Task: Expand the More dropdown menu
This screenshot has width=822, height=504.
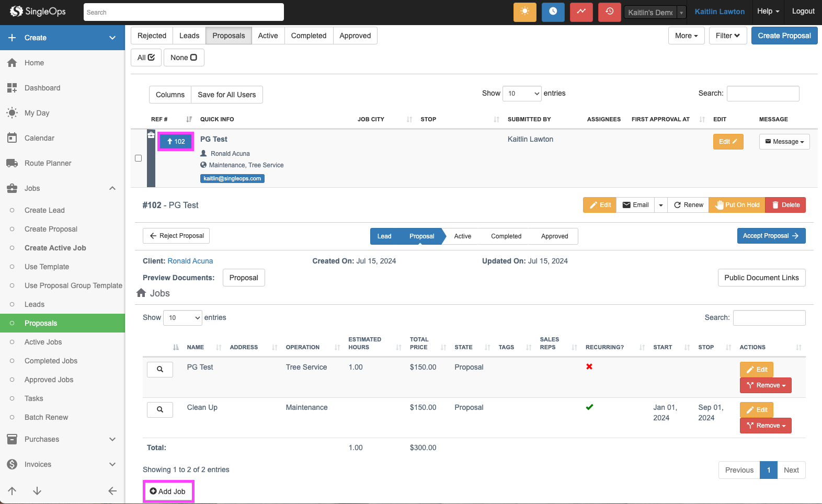Action: (686, 36)
